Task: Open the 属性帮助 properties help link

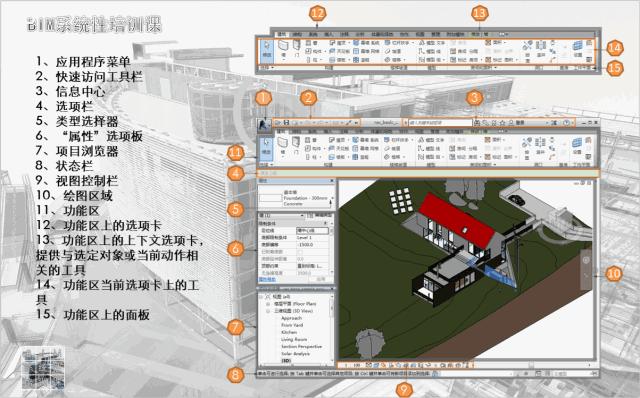Action: click(267, 279)
